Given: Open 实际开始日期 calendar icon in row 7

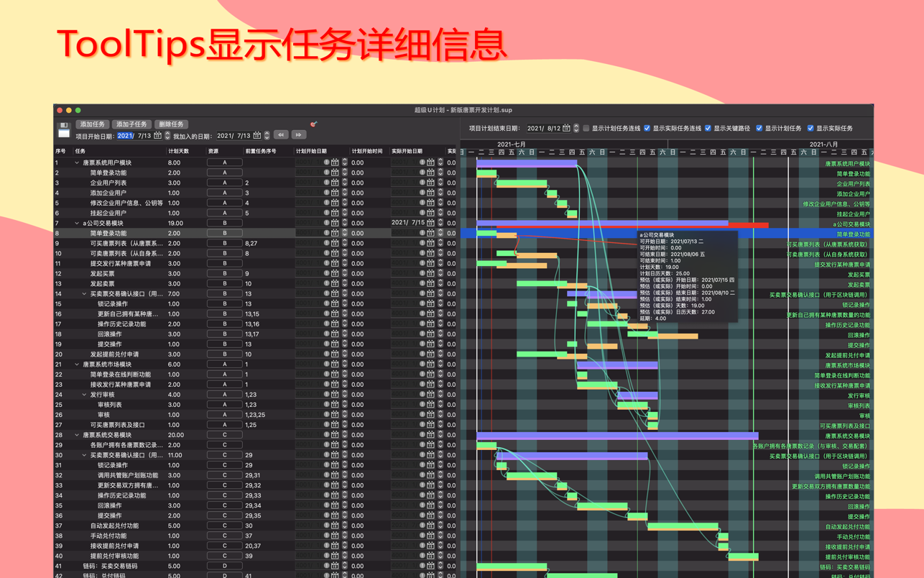Looking at the screenshot, I should tap(430, 223).
